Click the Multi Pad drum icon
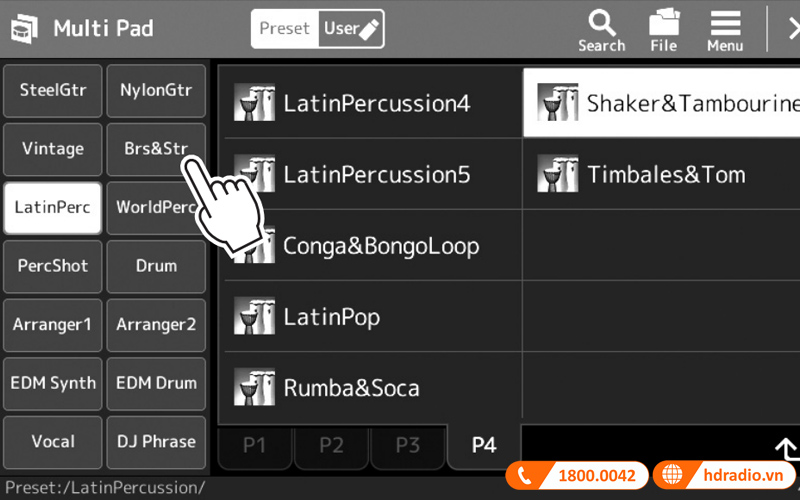Image resolution: width=800 pixels, height=500 pixels. (25, 28)
